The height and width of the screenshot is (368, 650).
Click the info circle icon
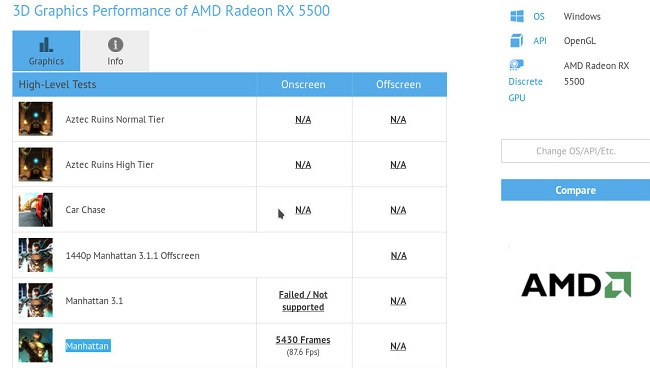[x=115, y=45]
